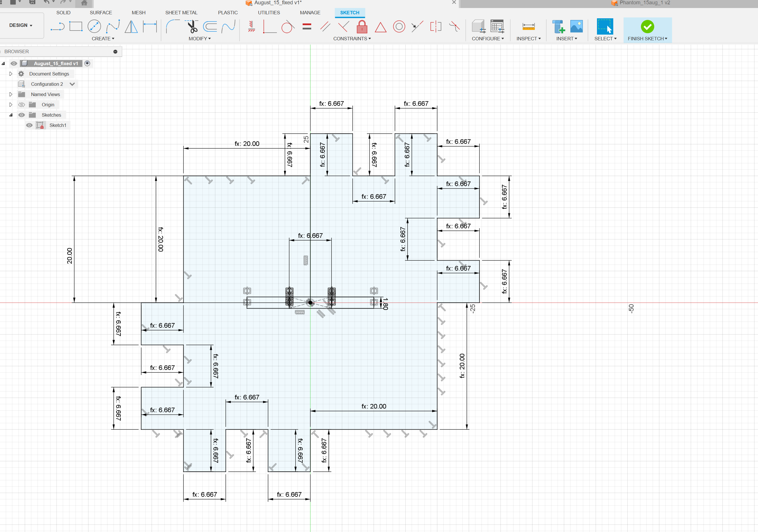Toggle visibility of Sketch1
The image size is (758, 532).
click(x=29, y=125)
